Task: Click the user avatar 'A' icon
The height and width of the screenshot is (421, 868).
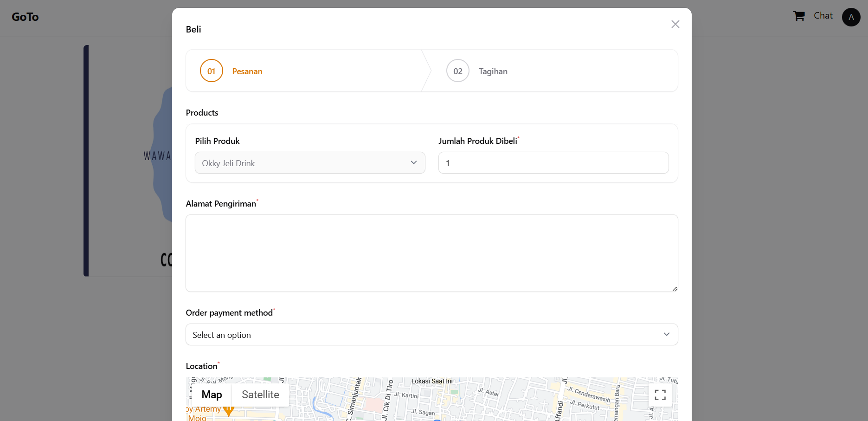Action: 851,17
